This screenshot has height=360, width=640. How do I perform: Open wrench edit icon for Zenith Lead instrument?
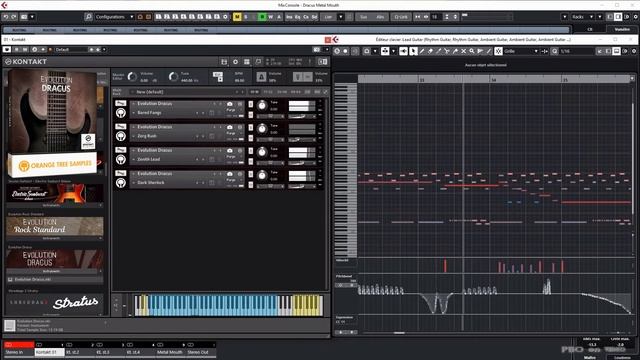tap(120, 149)
